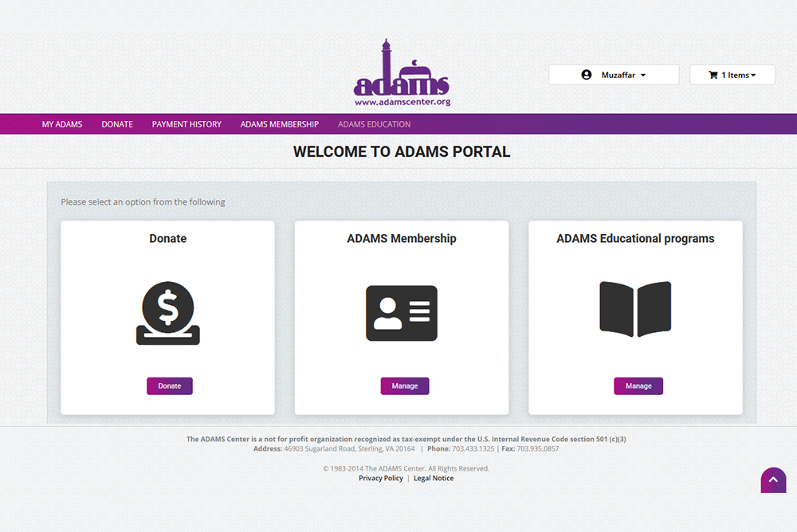Click the membership ID card icon
The height and width of the screenshot is (532, 797).
click(402, 313)
